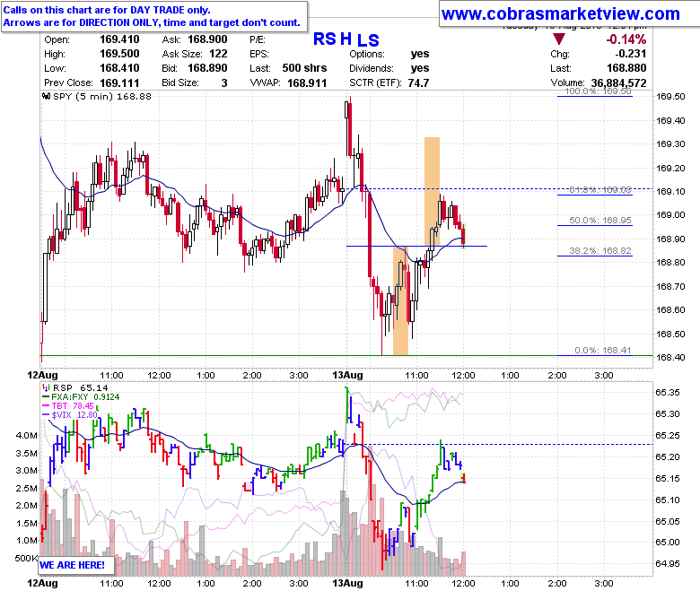Select the Prev Close value 169.111
This screenshot has height=591, width=700.
[x=119, y=83]
